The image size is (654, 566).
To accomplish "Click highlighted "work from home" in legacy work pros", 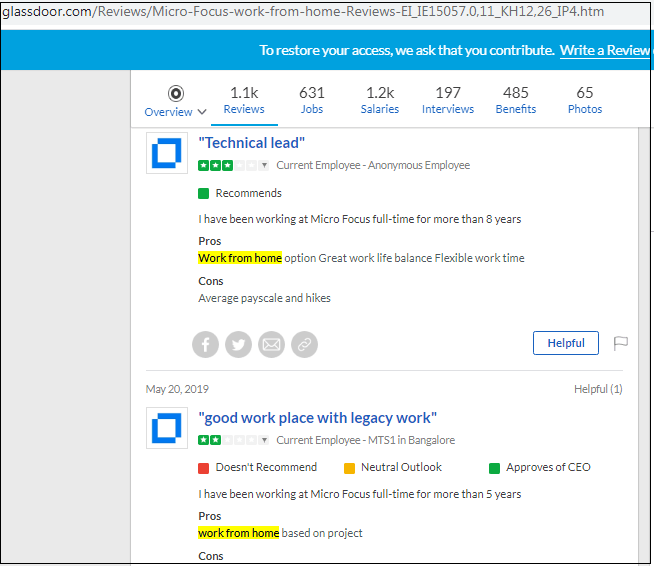I will click(239, 533).
